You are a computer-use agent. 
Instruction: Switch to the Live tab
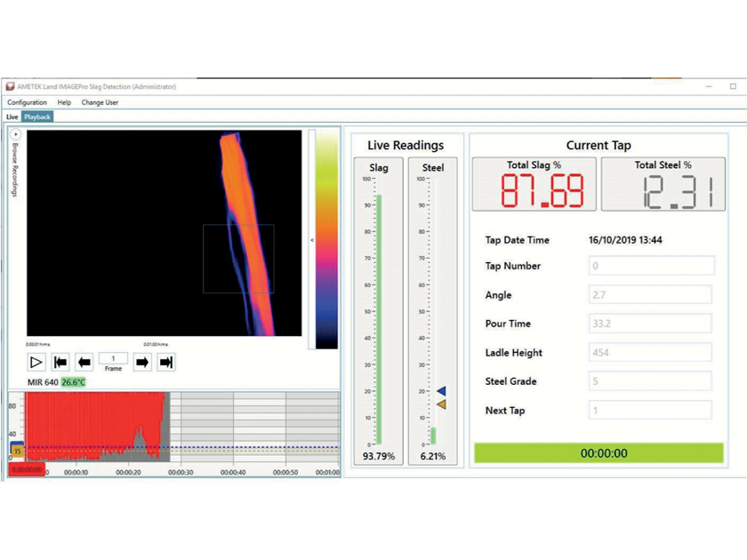pyautogui.click(x=12, y=116)
